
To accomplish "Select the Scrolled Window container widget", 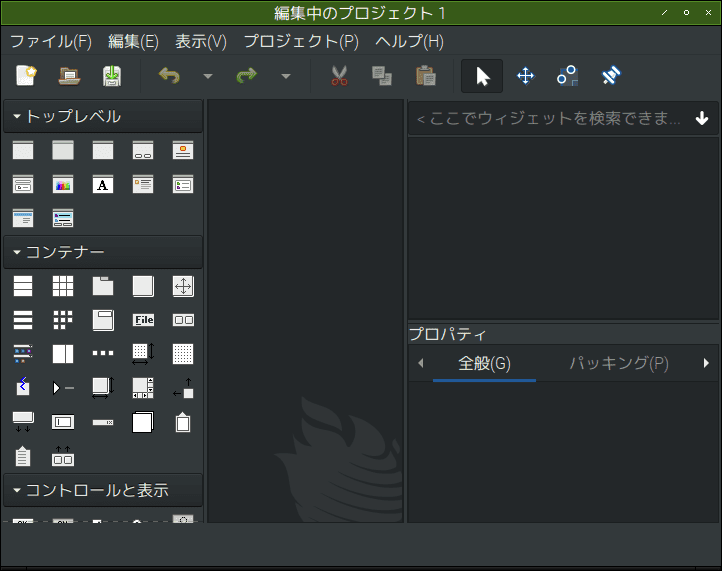I will tap(143, 388).
